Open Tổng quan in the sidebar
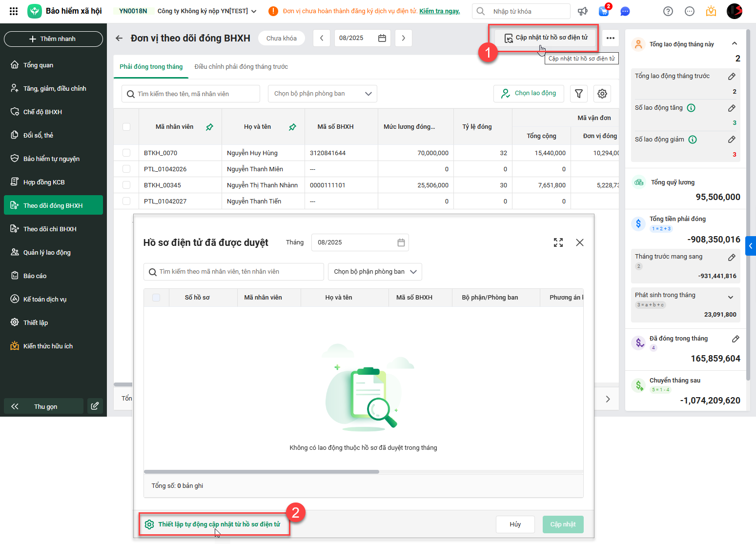The height and width of the screenshot is (544, 756). tap(53, 65)
